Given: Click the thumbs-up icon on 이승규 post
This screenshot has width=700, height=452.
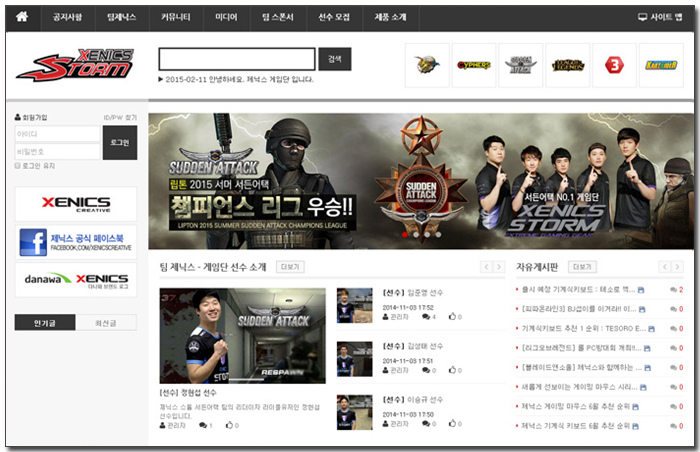Looking at the screenshot, I should coord(452,423).
